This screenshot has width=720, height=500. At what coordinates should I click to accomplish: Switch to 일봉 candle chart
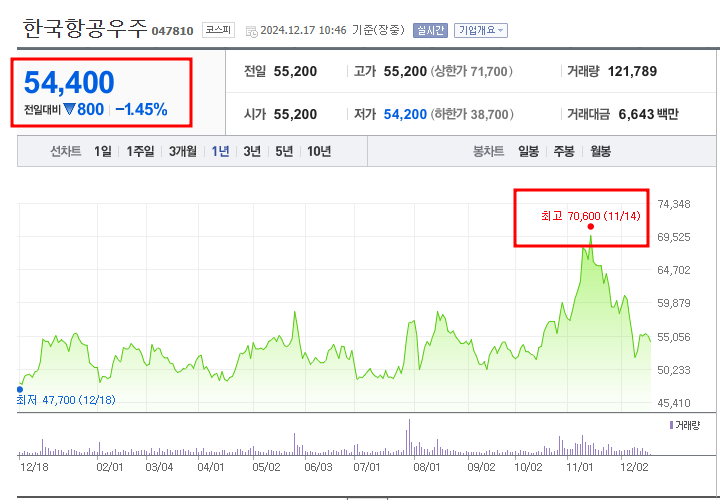click(x=529, y=151)
